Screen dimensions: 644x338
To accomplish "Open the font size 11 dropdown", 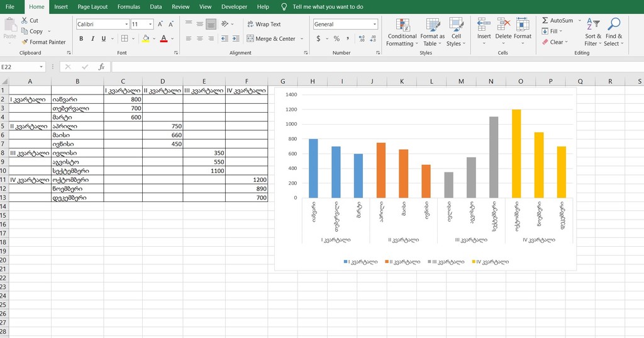I will coord(150,25).
